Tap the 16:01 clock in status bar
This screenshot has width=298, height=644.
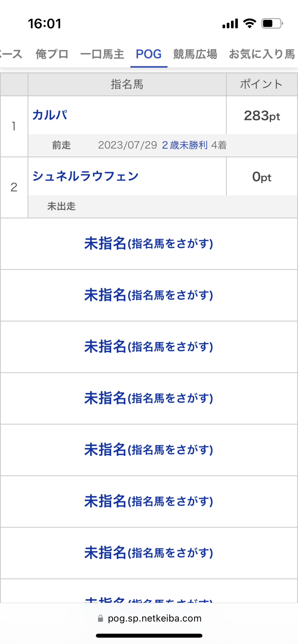[45, 24]
